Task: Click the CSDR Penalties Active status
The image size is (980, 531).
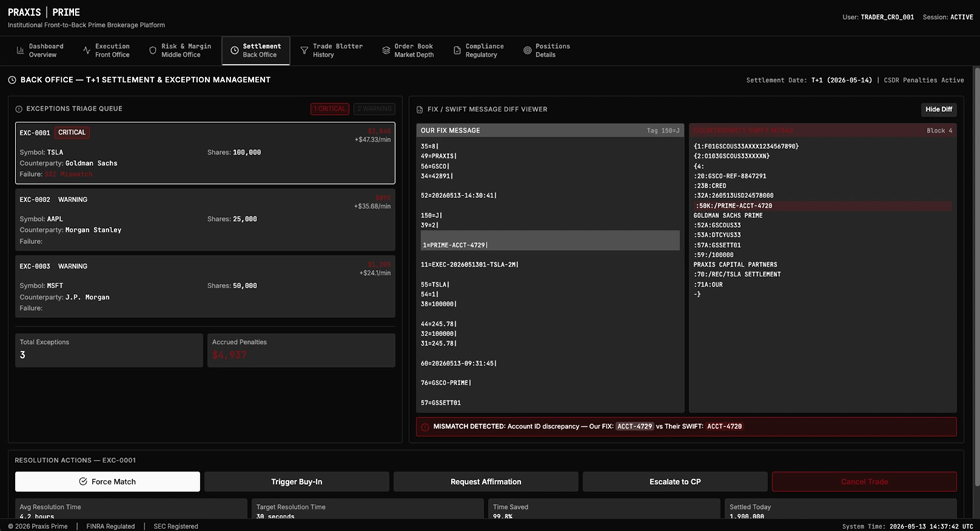Action: tap(924, 80)
